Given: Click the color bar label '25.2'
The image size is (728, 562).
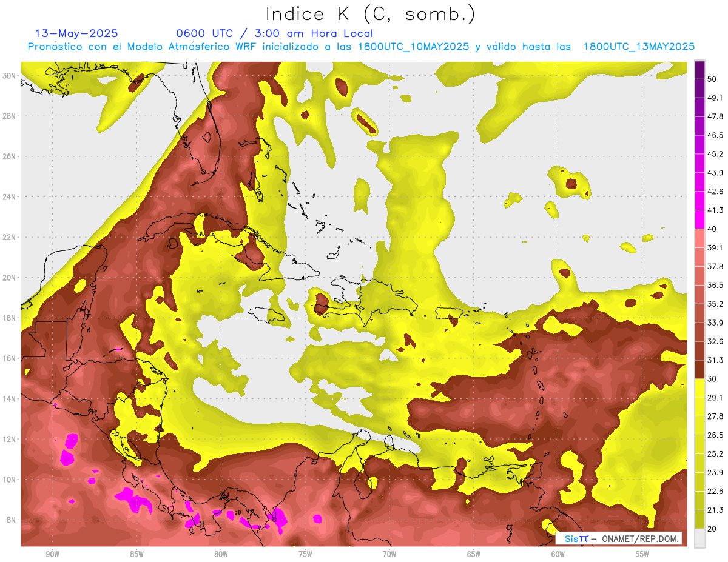Looking at the screenshot, I should [715, 453].
